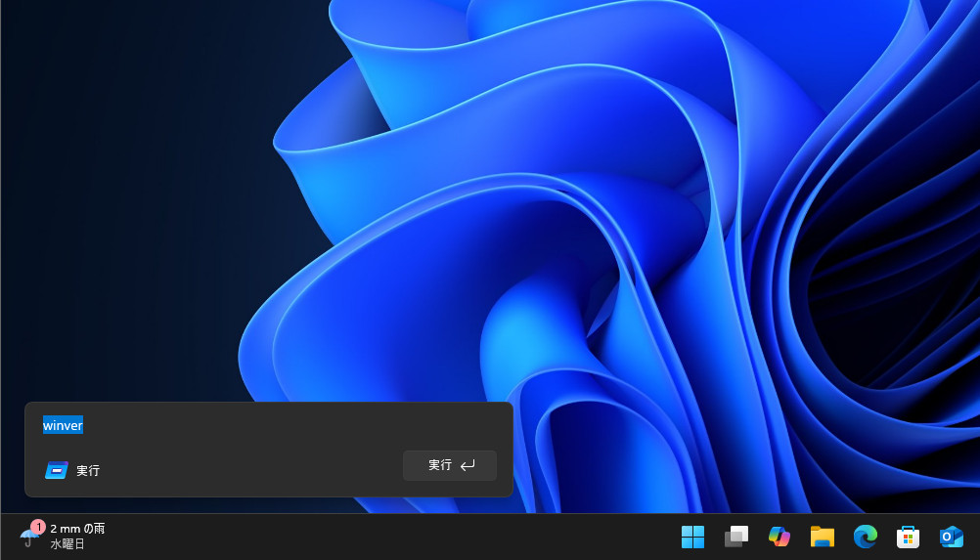Launch Microsoft Edge from the taskbar
The image size is (980, 560).
[x=866, y=537]
